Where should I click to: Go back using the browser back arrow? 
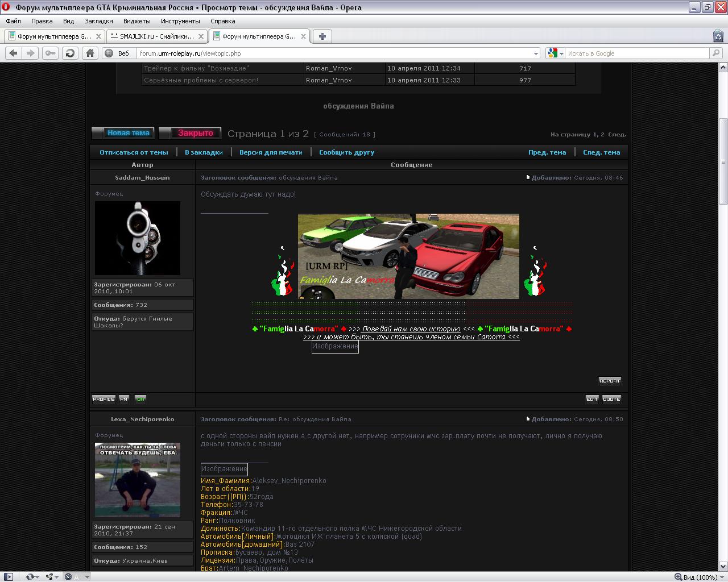(x=13, y=53)
